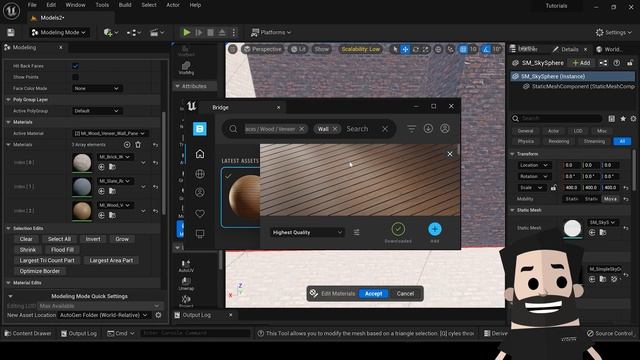Toggle Hit Back Faces checkbox
This screenshot has height=360, width=640.
pos(76,66)
